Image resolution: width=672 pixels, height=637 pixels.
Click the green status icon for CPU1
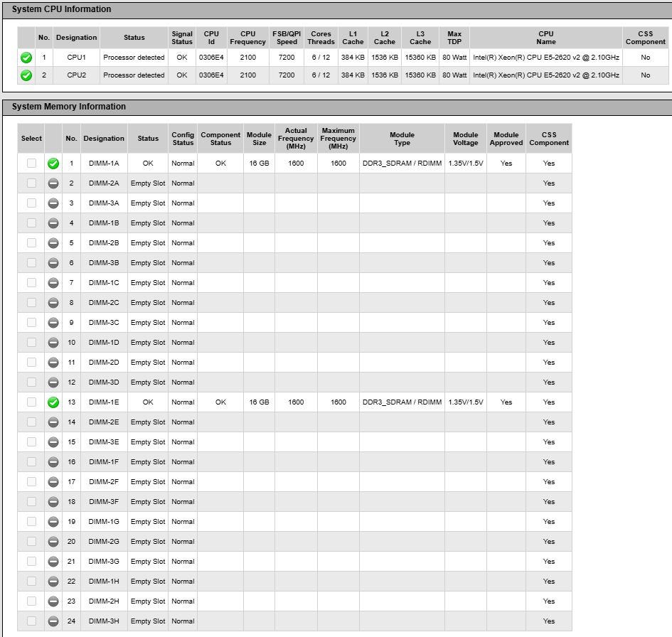26,58
